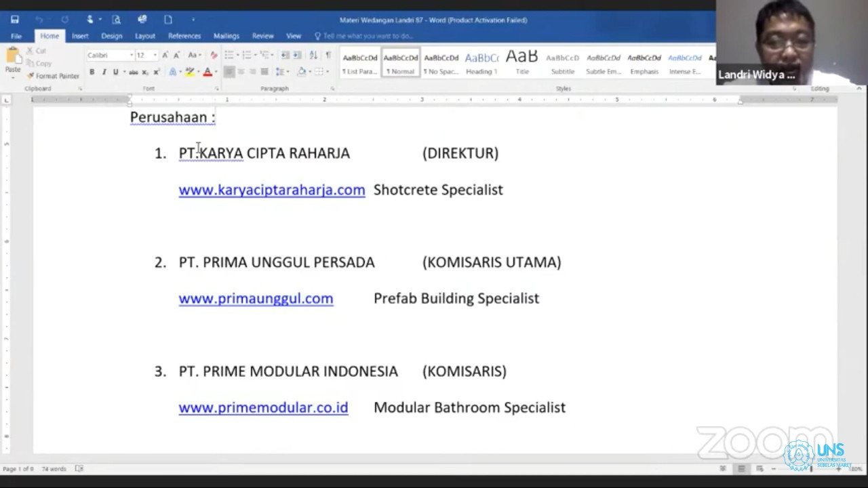Increase paragraph indent
Screen dimensions: 868x488
[298, 55]
